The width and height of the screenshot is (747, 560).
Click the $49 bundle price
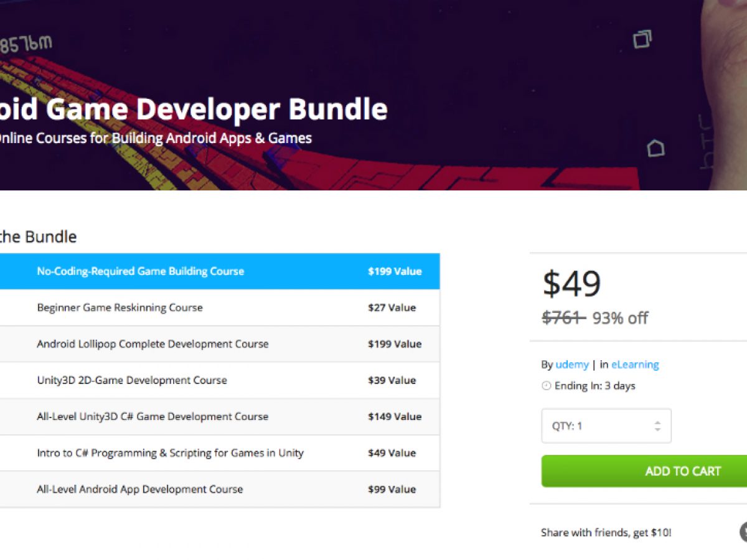pos(571,284)
